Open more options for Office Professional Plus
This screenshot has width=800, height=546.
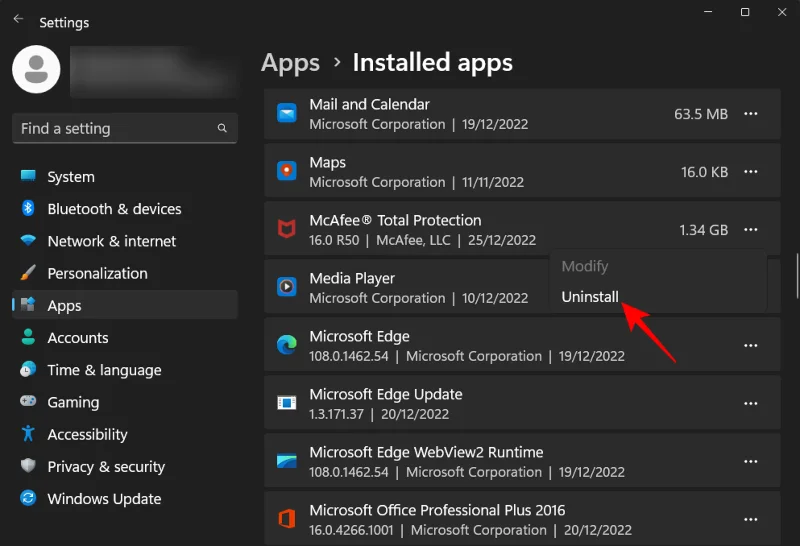[x=751, y=519]
